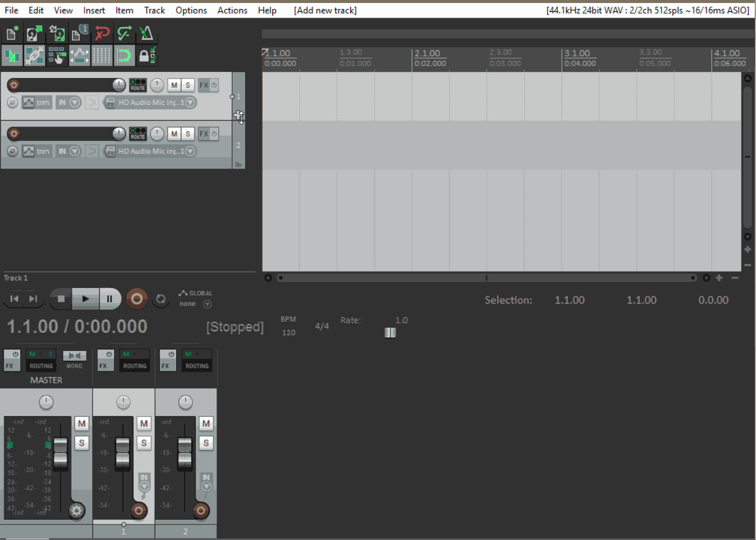The width and height of the screenshot is (756, 540).
Task: Open FX window for track 1
Action: pyautogui.click(x=204, y=85)
